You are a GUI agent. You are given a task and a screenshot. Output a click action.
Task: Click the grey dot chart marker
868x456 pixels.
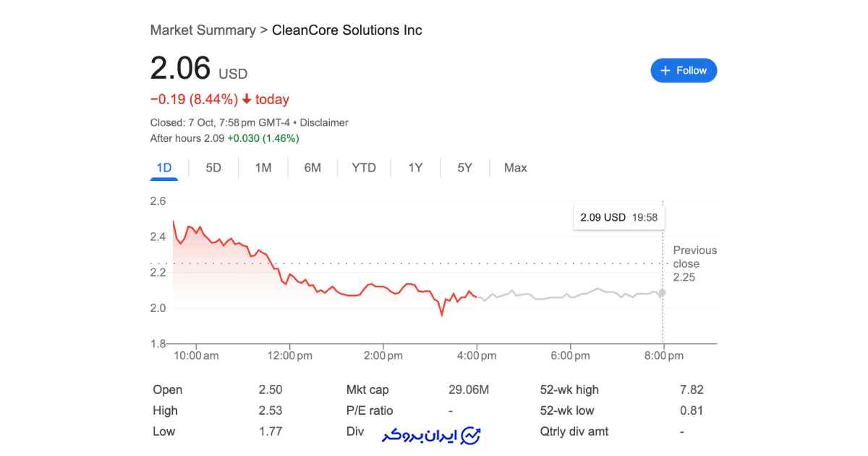(x=662, y=292)
